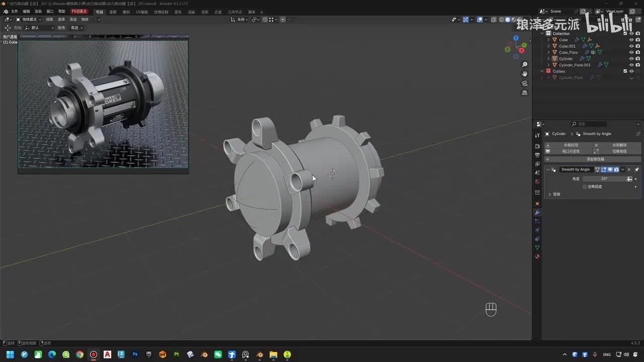This screenshot has width=644, height=362.
Task: Expand the Cube.001 tree item
Action: coord(548,46)
